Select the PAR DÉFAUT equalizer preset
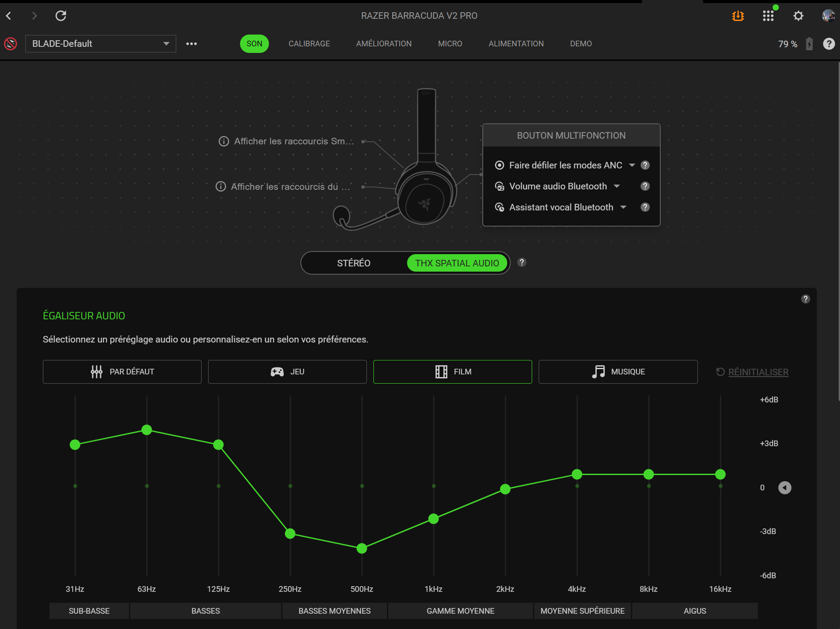This screenshot has width=840, height=629. pyautogui.click(x=122, y=372)
